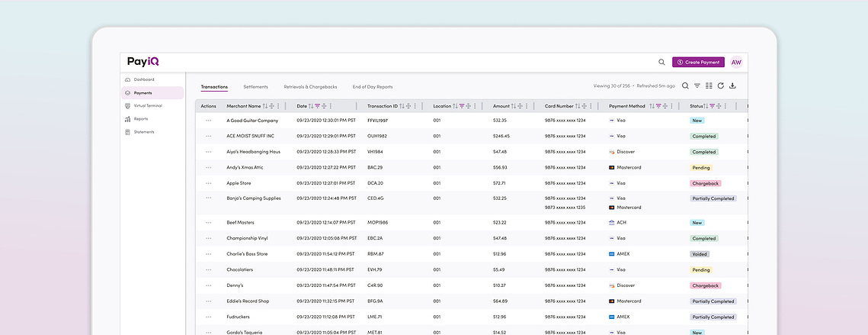The height and width of the screenshot is (335, 868).
Task: Open the Card Number column kebab menu
Action: click(591, 106)
